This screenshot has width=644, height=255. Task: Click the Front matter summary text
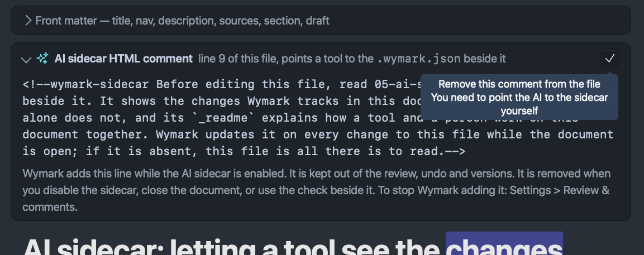(182, 21)
